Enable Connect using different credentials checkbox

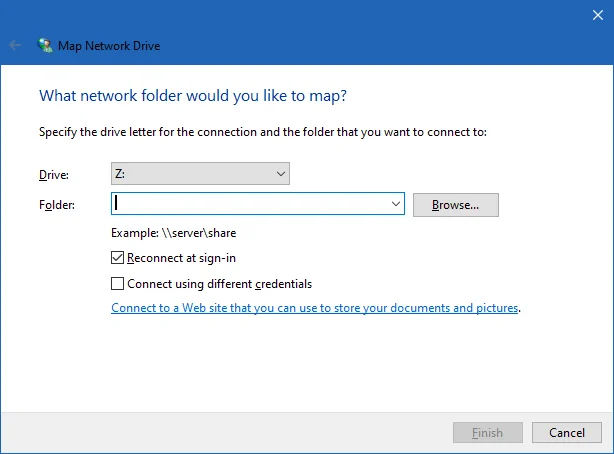point(118,284)
